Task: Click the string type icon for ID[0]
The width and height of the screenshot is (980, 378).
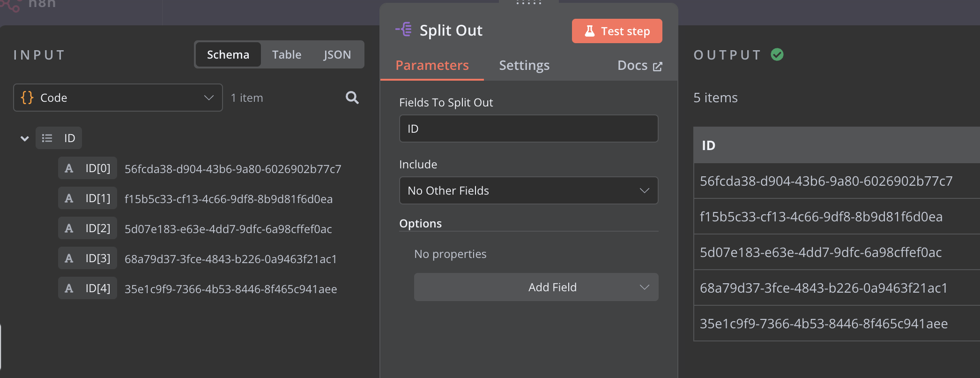Action: (69, 168)
